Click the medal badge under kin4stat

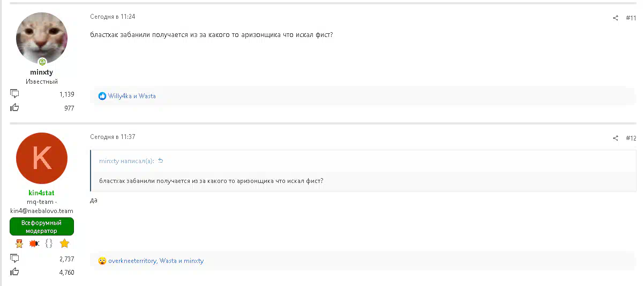pos(19,244)
